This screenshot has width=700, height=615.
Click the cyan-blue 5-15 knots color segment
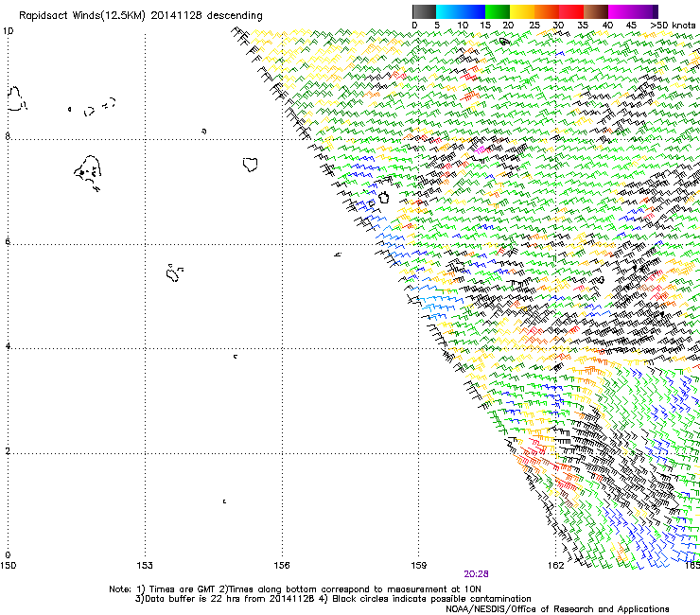(x=461, y=11)
